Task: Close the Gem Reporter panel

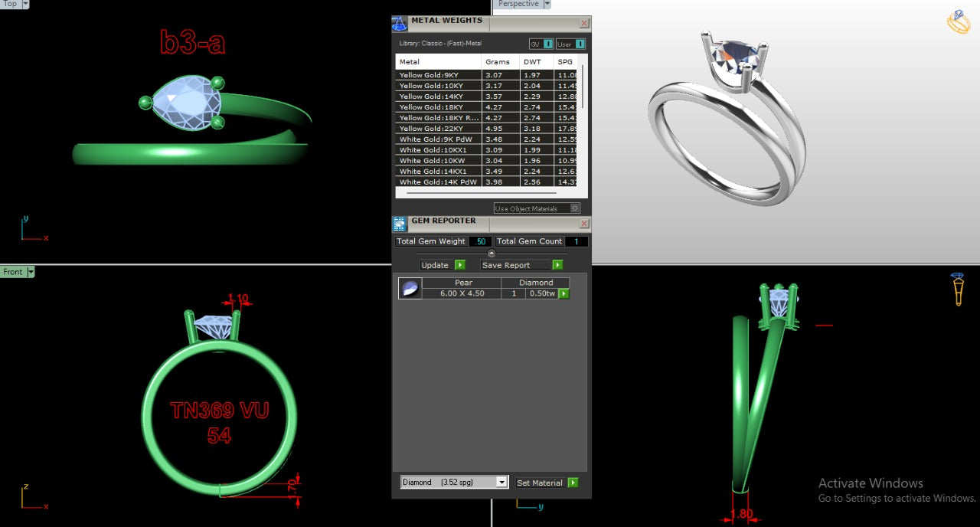Action: click(x=584, y=224)
